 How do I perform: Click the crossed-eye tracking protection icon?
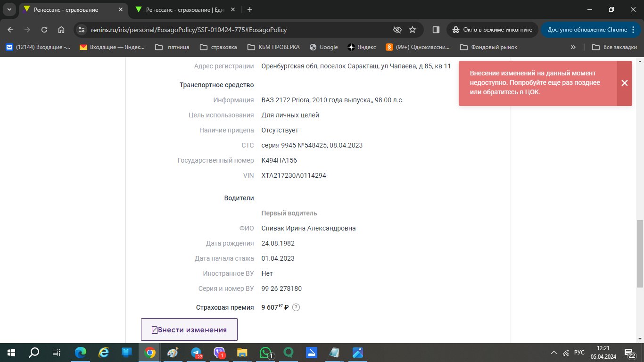397,30
